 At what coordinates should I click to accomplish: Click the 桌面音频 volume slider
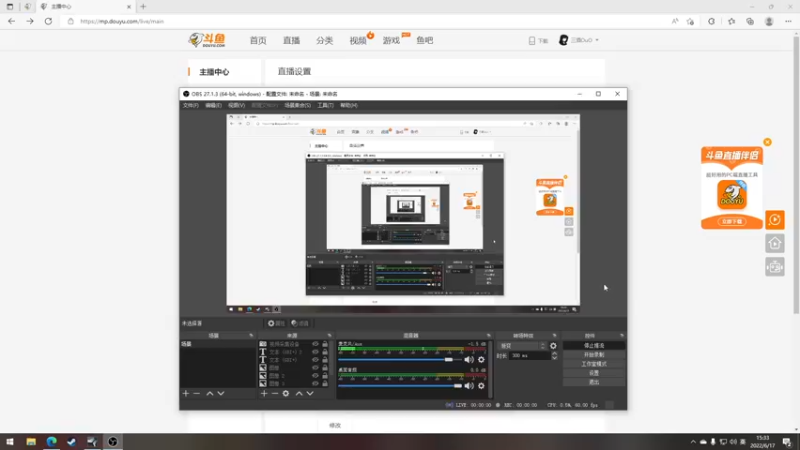tap(399, 386)
